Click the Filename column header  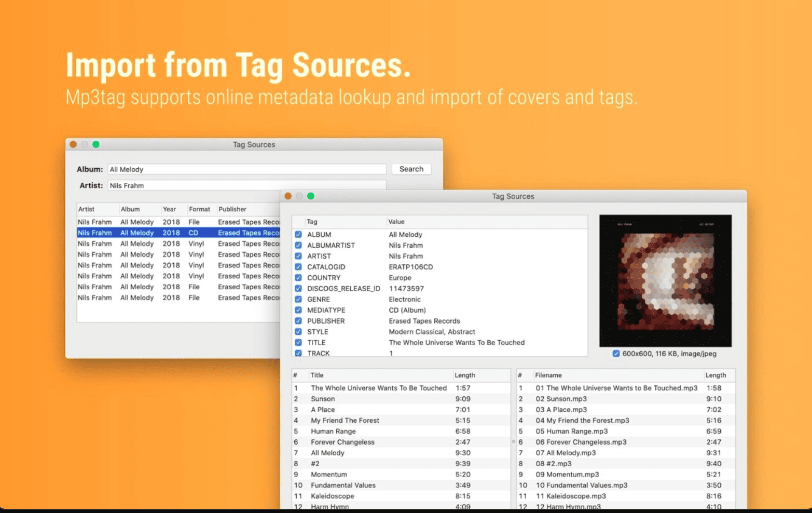[548, 375]
